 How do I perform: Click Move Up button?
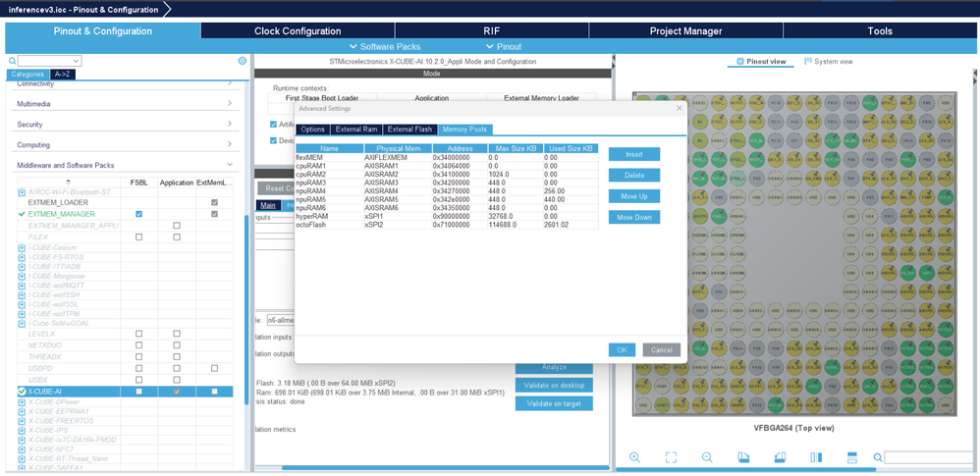[x=634, y=196]
